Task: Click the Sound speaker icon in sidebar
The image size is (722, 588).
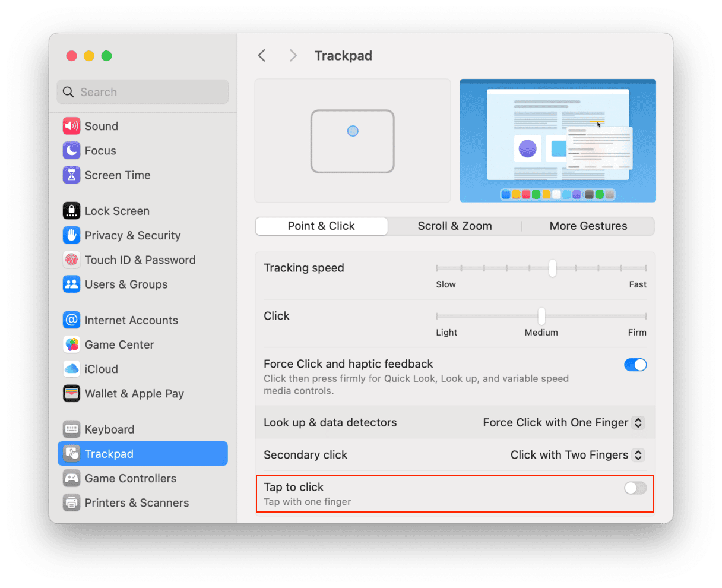Action: coord(71,126)
